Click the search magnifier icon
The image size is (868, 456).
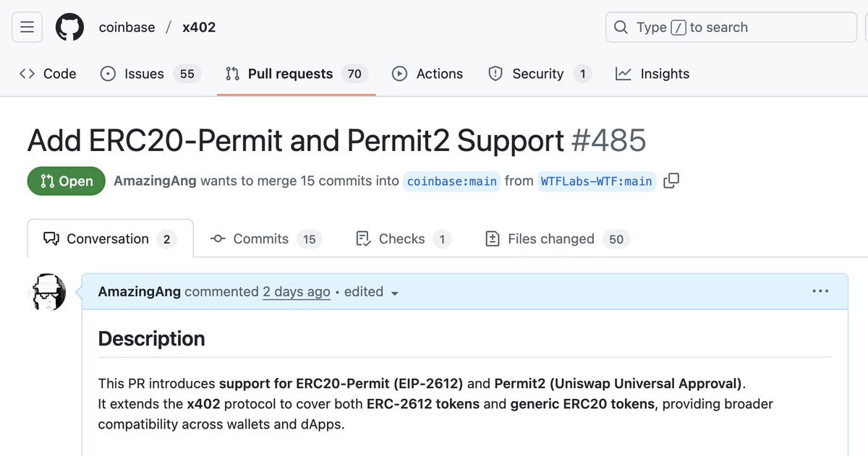coord(621,27)
